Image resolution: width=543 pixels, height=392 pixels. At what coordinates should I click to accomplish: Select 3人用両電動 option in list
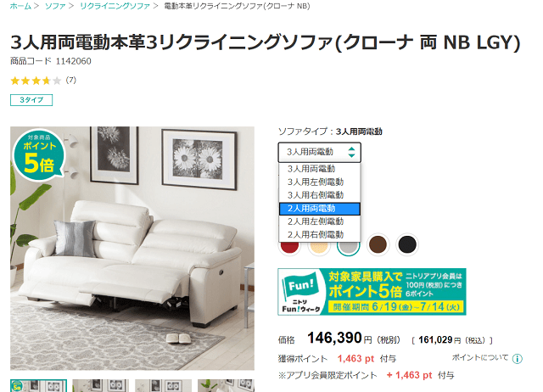click(x=320, y=169)
